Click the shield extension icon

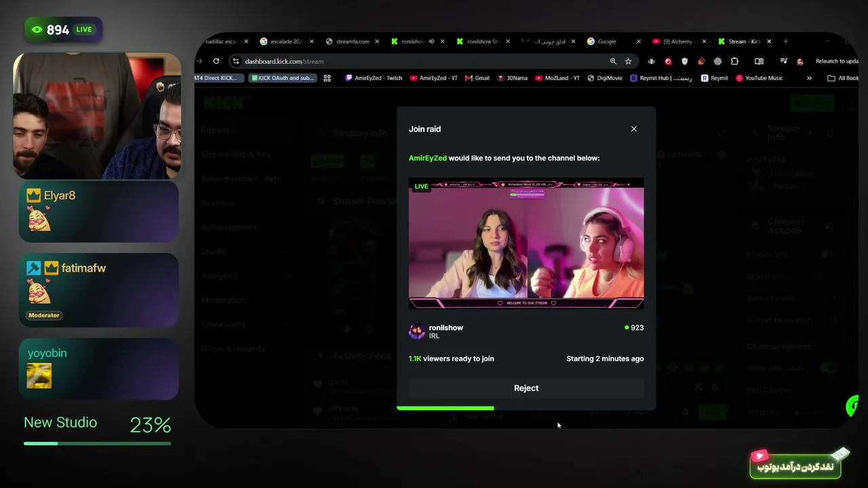684,61
